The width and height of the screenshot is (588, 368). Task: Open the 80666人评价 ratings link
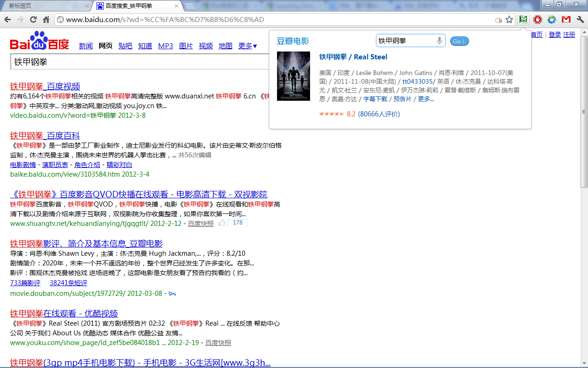click(x=379, y=114)
